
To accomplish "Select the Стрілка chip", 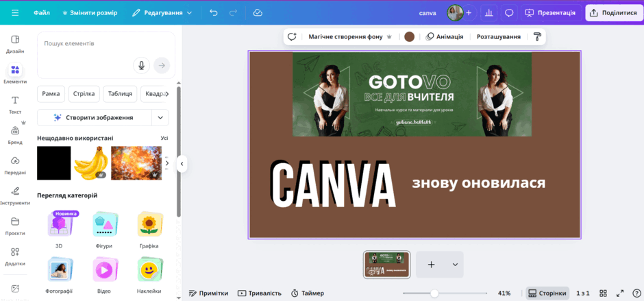I will pos(84,94).
